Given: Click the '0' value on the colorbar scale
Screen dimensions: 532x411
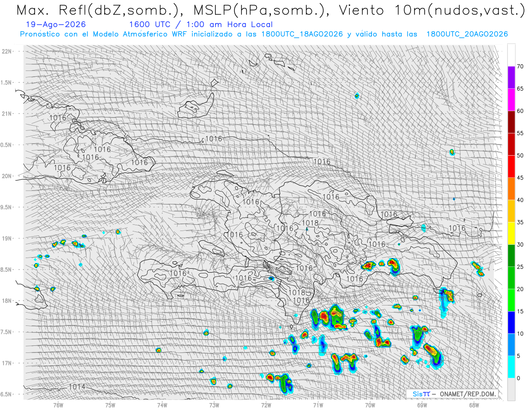Looking at the screenshot, I should (x=519, y=378).
